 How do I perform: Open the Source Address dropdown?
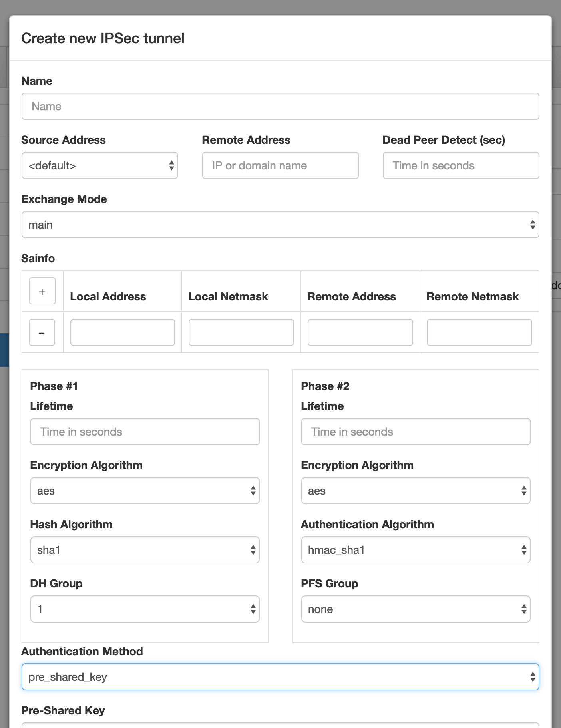pyautogui.click(x=99, y=165)
